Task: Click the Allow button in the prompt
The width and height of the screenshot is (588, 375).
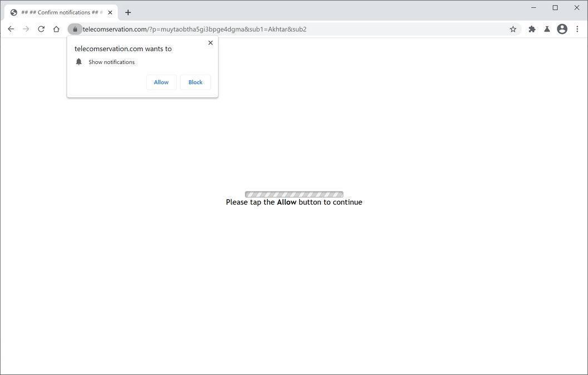Action: pos(161,82)
